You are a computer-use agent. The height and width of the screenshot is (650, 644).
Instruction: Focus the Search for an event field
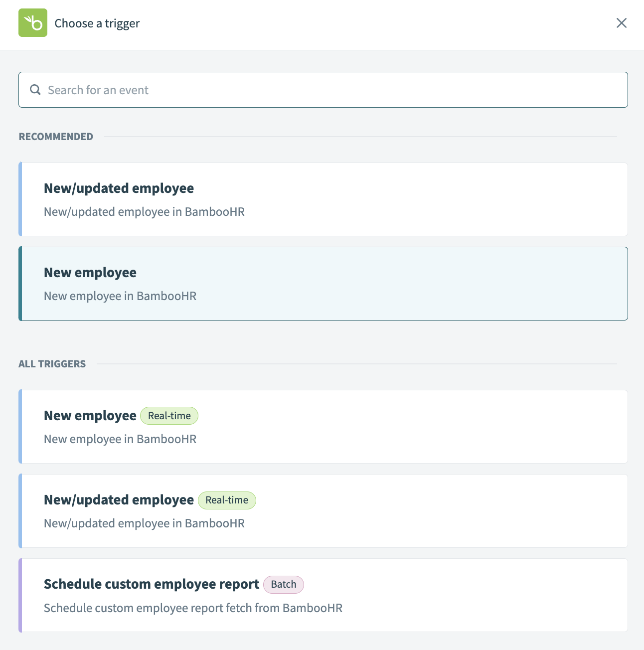tap(329, 90)
